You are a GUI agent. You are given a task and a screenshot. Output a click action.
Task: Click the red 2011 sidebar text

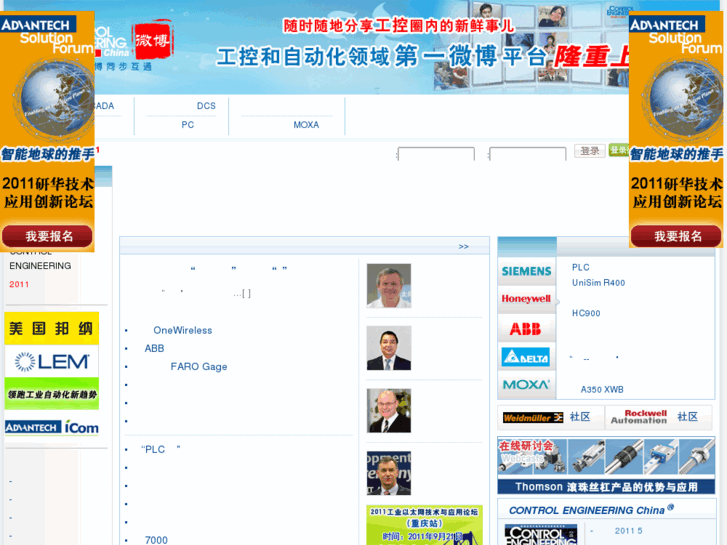[x=19, y=284]
